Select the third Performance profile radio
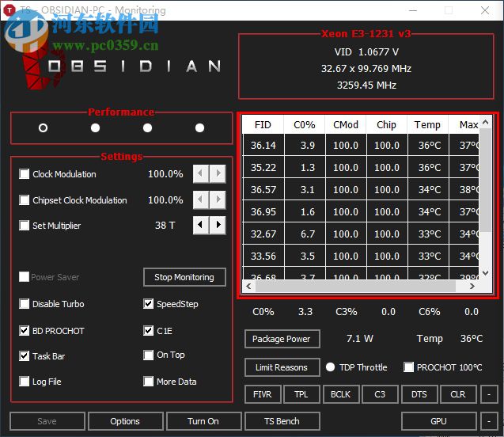This screenshot has height=437, width=504. coord(147,128)
